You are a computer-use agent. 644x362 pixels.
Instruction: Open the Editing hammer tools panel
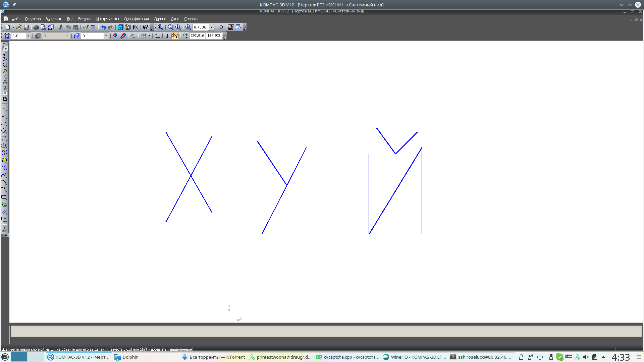tap(5, 71)
